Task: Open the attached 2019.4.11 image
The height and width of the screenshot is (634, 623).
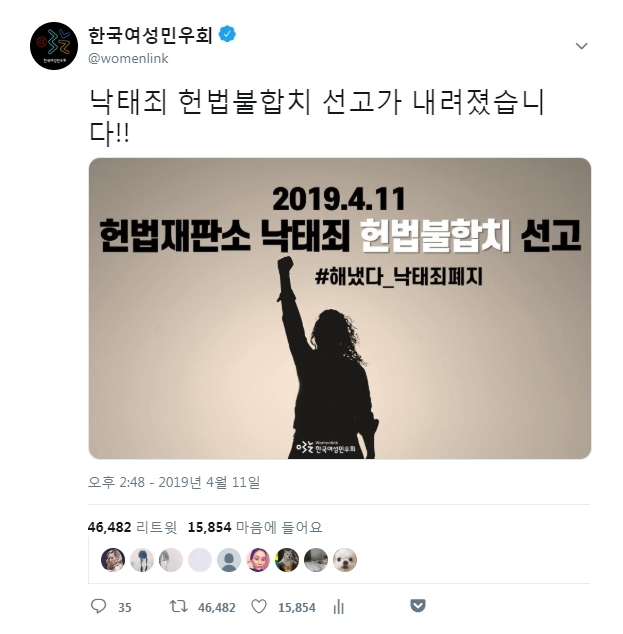Action: tap(340, 309)
